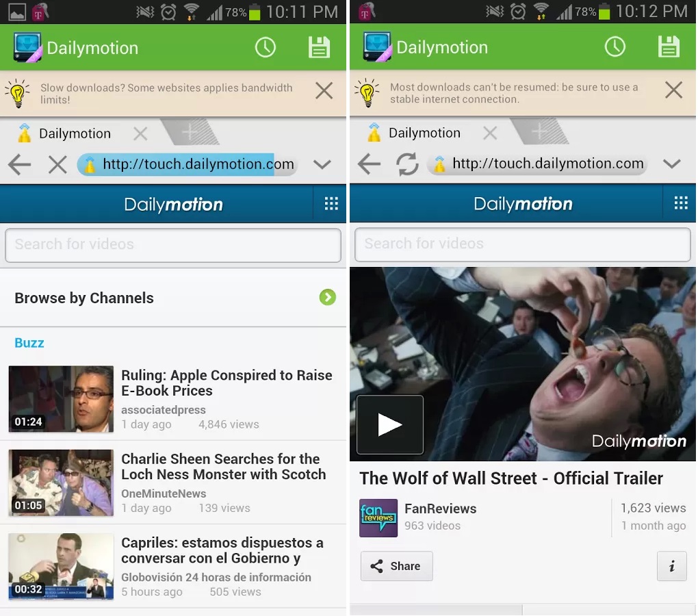Select the Dailymotion browser tab in right screenshot
The width and height of the screenshot is (698, 616).
(x=424, y=133)
